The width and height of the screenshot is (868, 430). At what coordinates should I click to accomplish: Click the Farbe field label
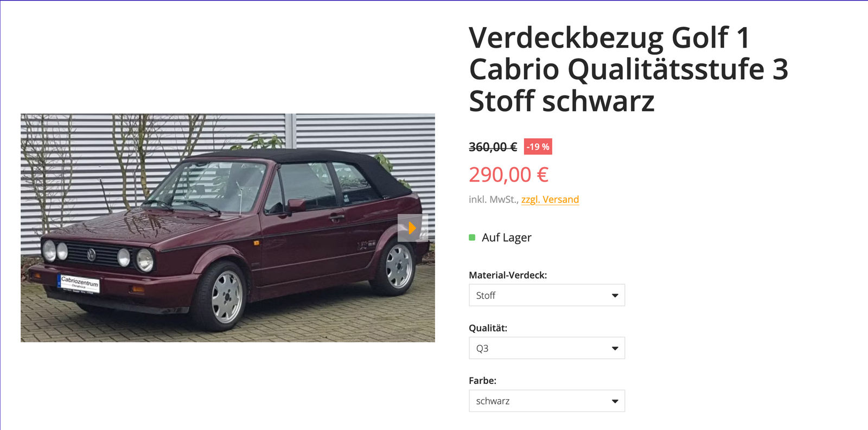[483, 381]
